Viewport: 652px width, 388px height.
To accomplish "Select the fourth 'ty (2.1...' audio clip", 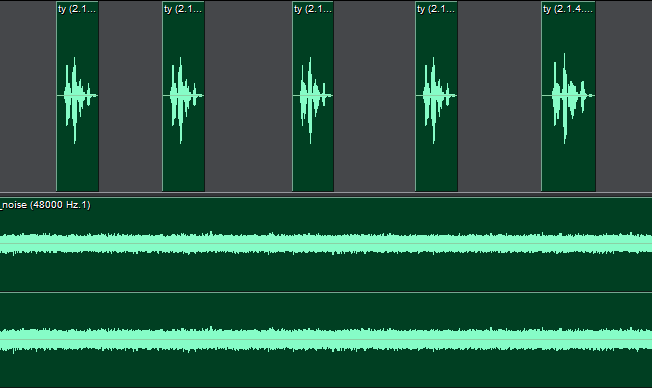I will pyautogui.click(x=437, y=96).
